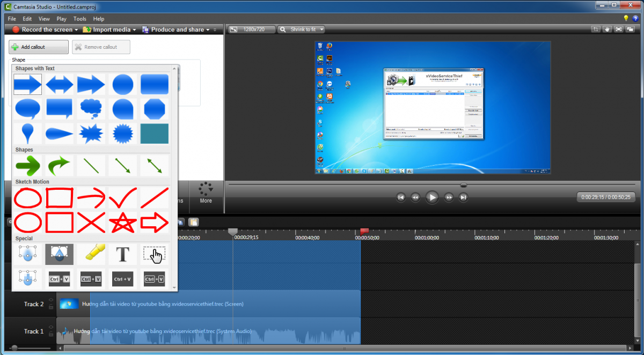Pick the yellow highlighter callout
644x355 pixels.
point(91,254)
